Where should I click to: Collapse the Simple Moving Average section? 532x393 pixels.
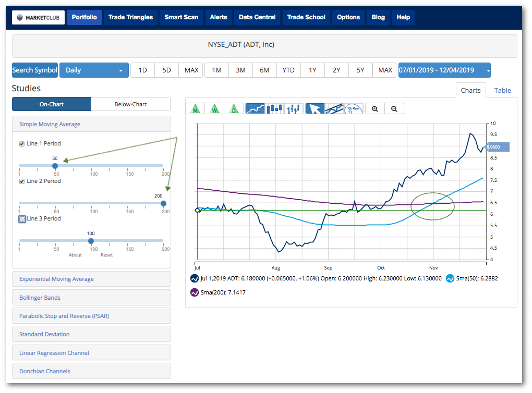pyautogui.click(x=91, y=124)
